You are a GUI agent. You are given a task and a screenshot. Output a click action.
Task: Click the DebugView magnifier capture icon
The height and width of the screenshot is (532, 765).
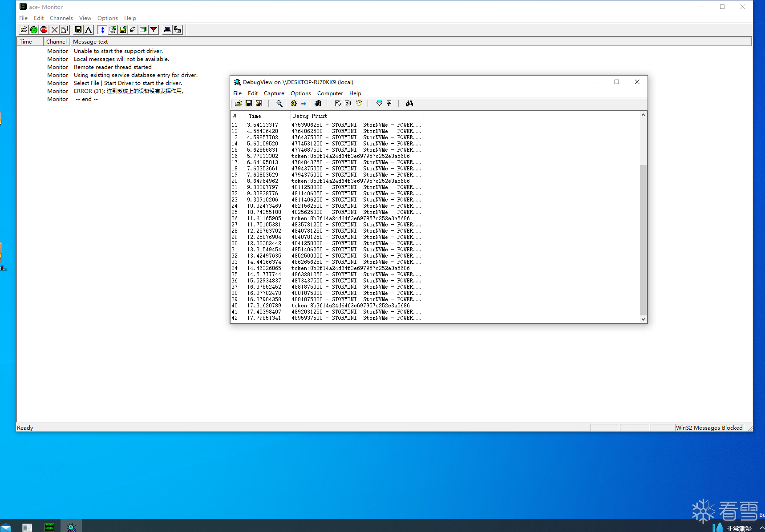click(x=279, y=103)
